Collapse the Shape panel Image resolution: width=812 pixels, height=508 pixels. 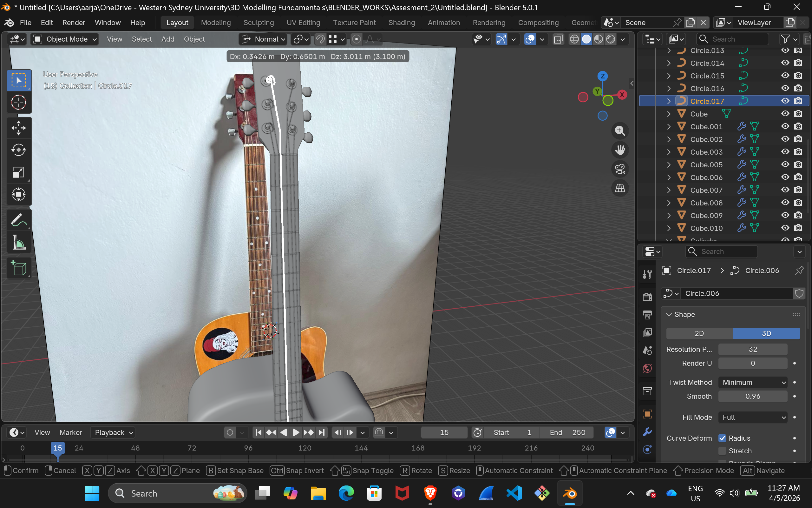[x=669, y=314]
